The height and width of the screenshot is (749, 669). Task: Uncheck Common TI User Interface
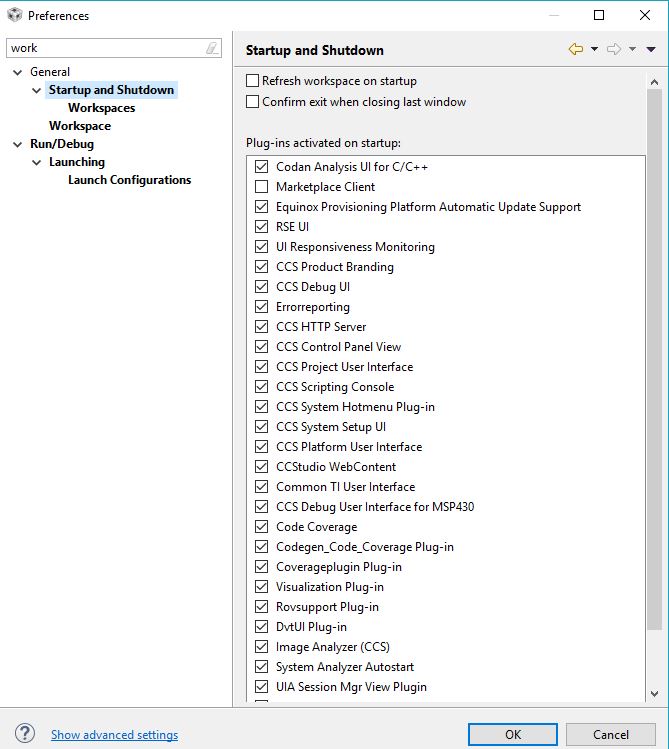pos(261,487)
